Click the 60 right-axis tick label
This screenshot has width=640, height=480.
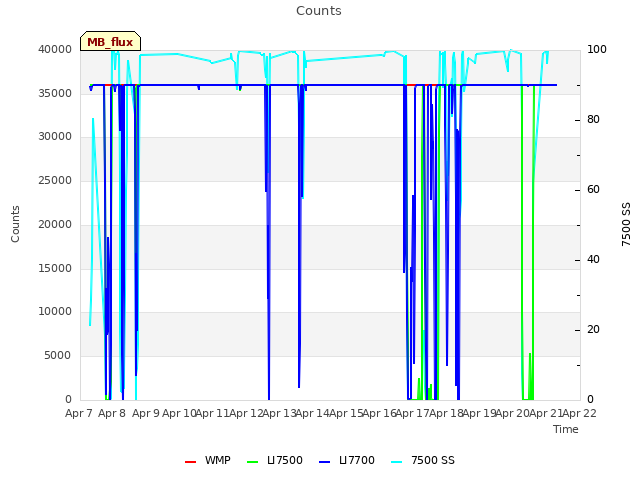593,189
